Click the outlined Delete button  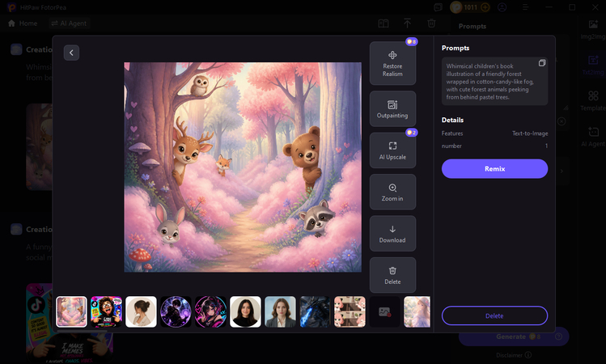pyautogui.click(x=494, y=315)
